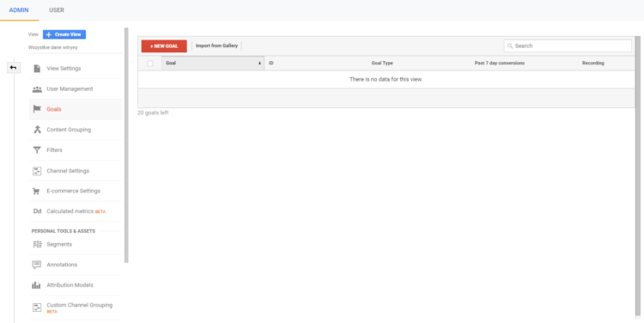Click the Annotations speech bubble icon

[37, 265]
